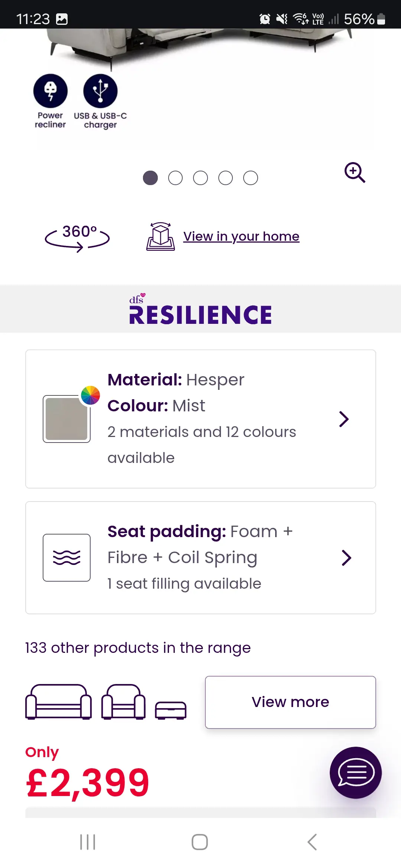The width and height of the screenshot is (401, 868).
Task: Select the large sofa range icon
Action: [59, 702]
